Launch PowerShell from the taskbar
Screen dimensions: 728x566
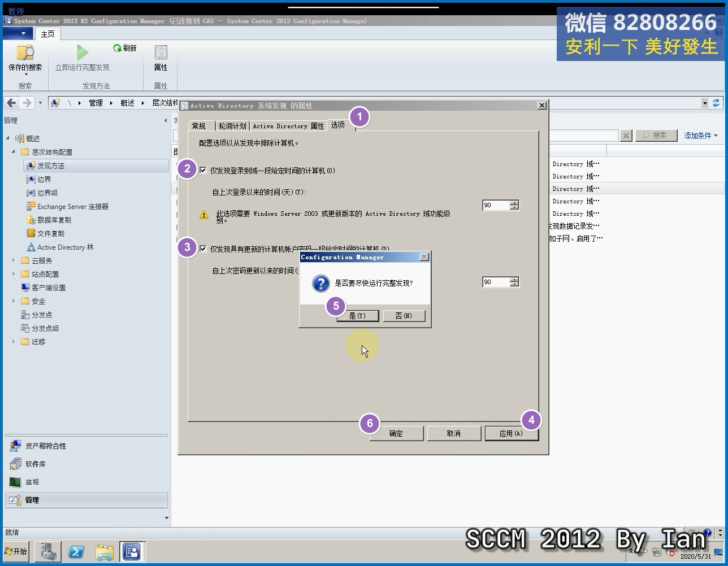tap(76, 551)
